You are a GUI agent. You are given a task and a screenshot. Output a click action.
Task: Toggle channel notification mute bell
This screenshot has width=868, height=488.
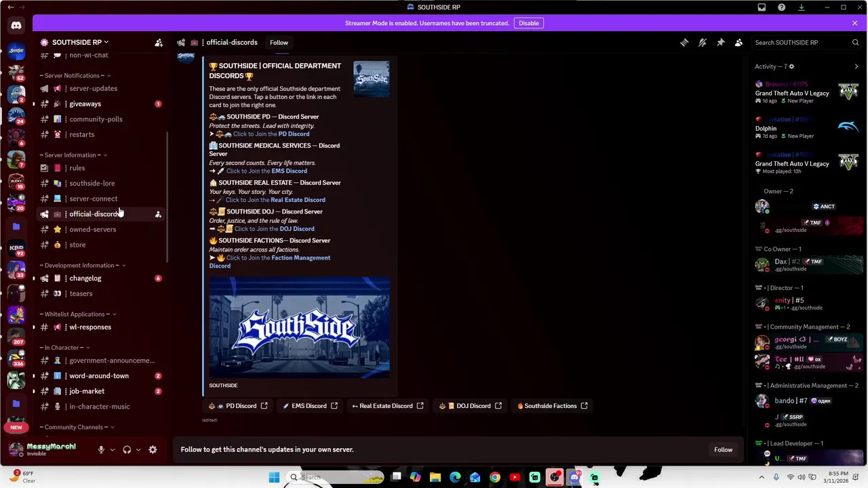703,43
